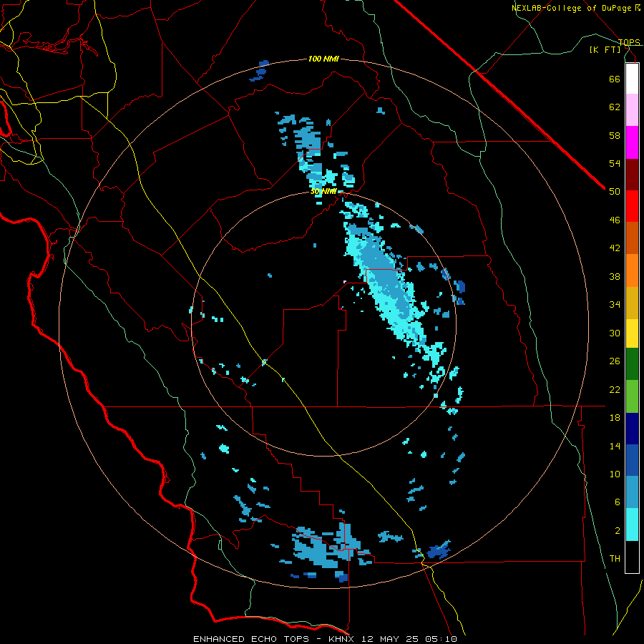This screenshot has width=644, height=644.
Task: Click the medium blue legend swatch
Action: (632, 460)
